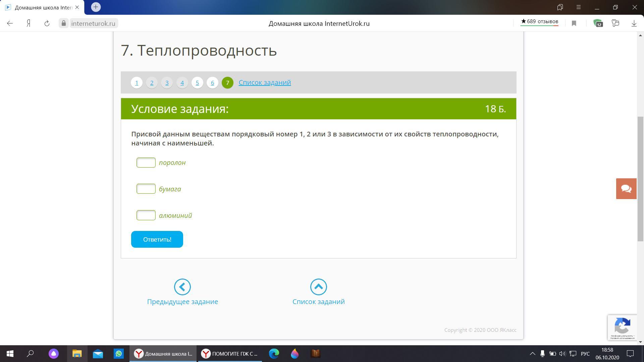
Task: Show hidden system tray icons chevron
Action: pos(532,354)
